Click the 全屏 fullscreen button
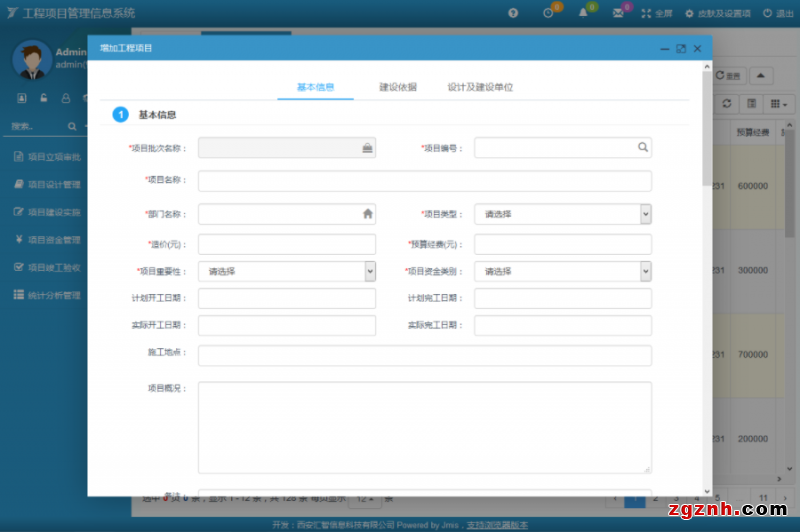The image size is (800, 532). click(657, 13)
